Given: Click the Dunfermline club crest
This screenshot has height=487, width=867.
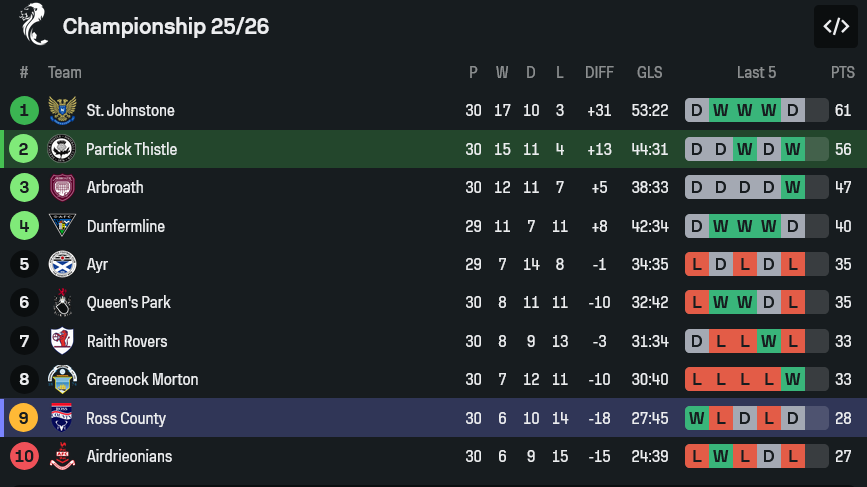Looking at the screenshot, I should [62, 226].
